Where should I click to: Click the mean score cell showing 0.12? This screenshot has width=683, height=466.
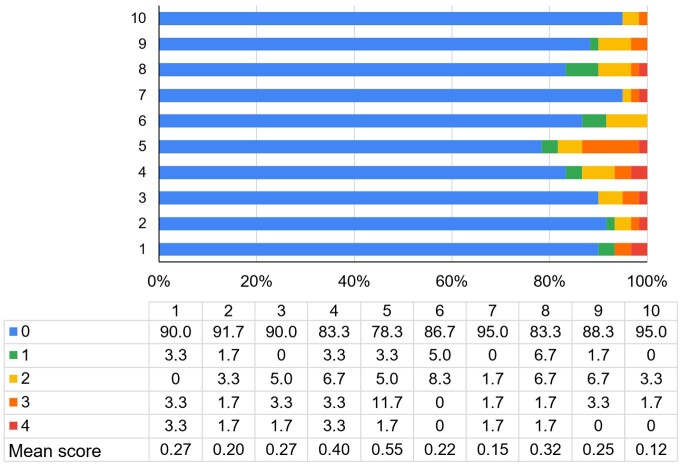click(650, 453)
